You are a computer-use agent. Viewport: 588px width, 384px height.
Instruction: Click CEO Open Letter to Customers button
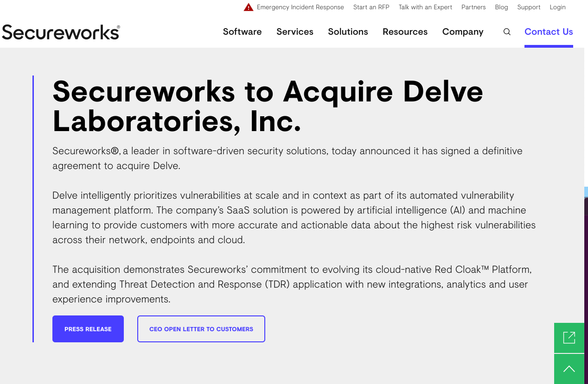click(201, 329)
